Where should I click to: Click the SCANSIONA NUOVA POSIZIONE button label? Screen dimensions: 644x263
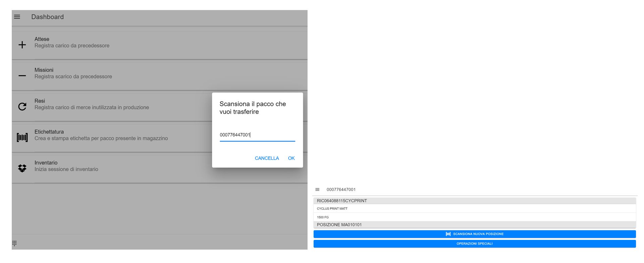[x=478, y=234]
